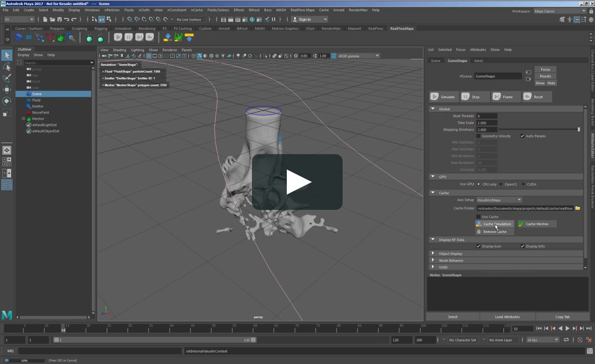Toggle the Auto Params checkbox
The height and width of the screenshot is (364, 595).
point(522,136)
